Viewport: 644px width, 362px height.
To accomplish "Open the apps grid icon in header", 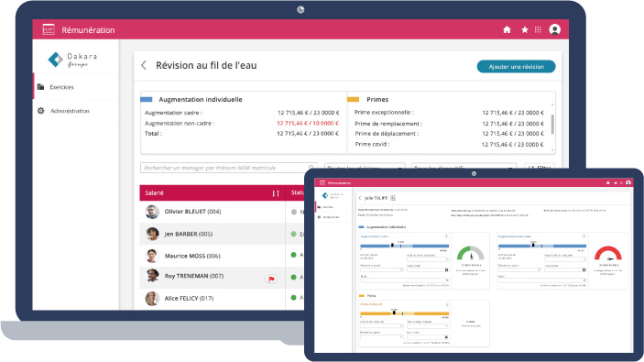I will pos(538,29).
